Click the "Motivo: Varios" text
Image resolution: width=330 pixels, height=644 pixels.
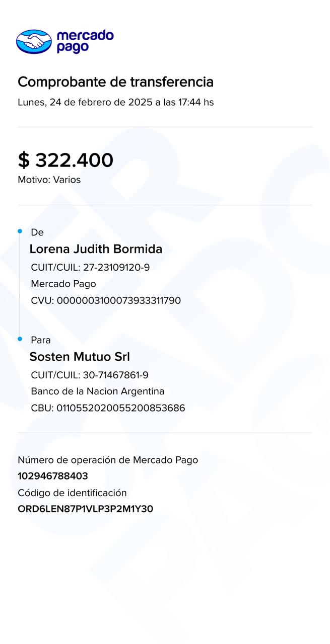click(49, 180)
